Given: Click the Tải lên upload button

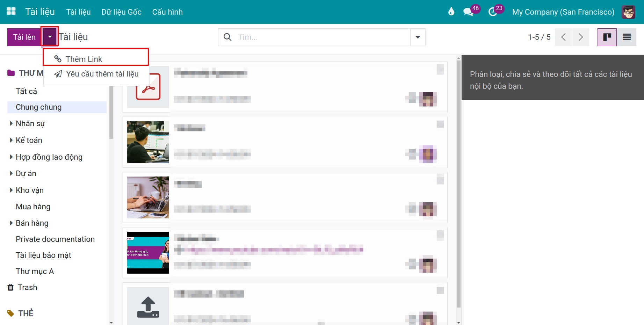Looking at the screenshot, I should coord(24,37).
